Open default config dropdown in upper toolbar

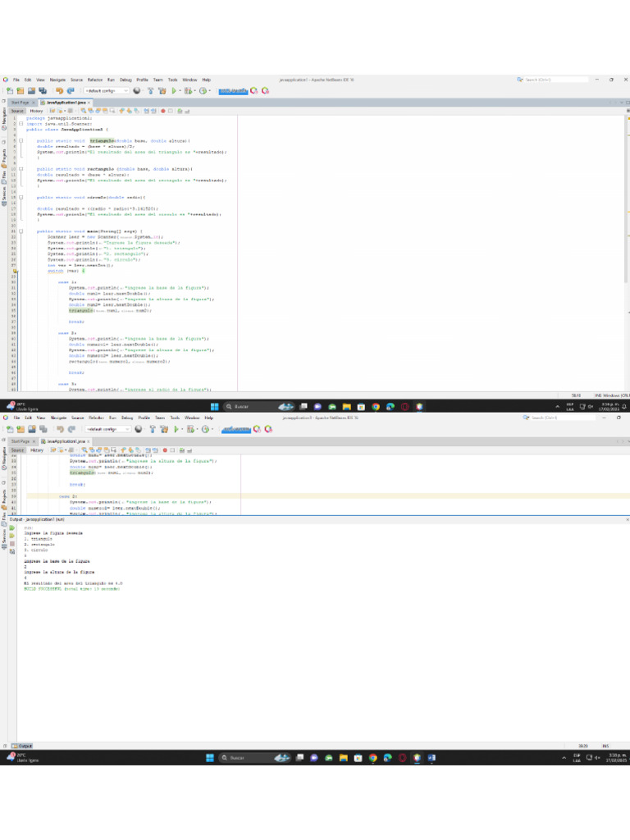[104, 91]
